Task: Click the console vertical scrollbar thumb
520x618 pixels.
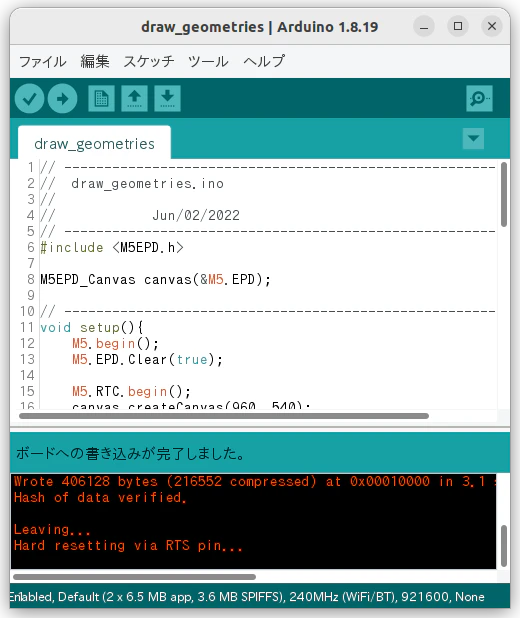Action: [x=504, y=545]
